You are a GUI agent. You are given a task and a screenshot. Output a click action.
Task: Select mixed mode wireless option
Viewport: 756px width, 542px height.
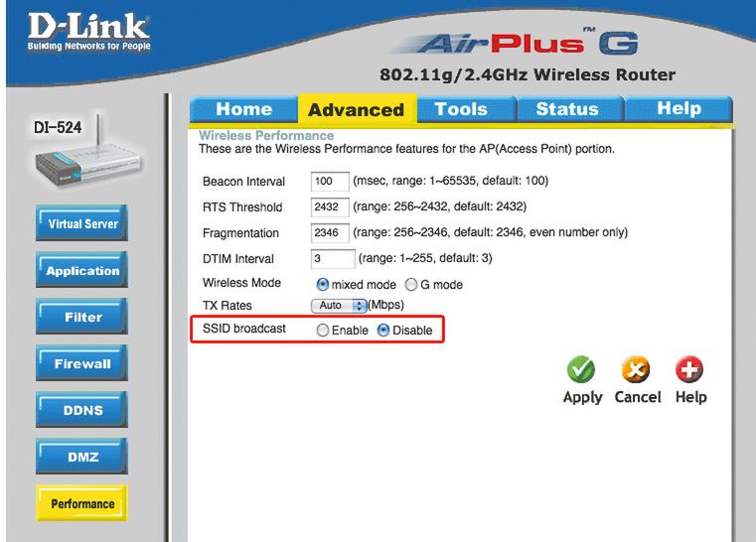(x=322, y=285)
